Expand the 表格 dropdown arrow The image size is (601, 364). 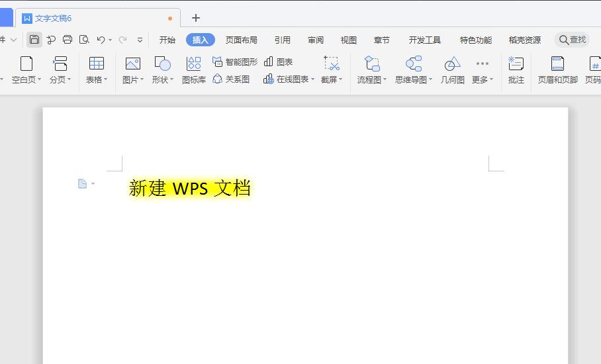[105, 79]
